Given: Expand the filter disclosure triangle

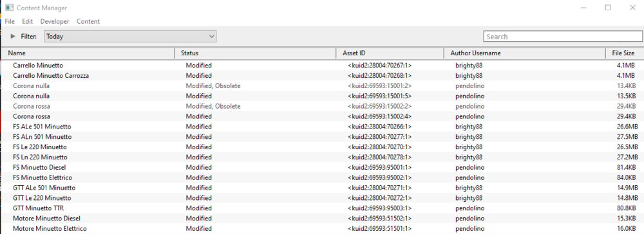Looking at the screenshot, I should [x=13, y=37].
